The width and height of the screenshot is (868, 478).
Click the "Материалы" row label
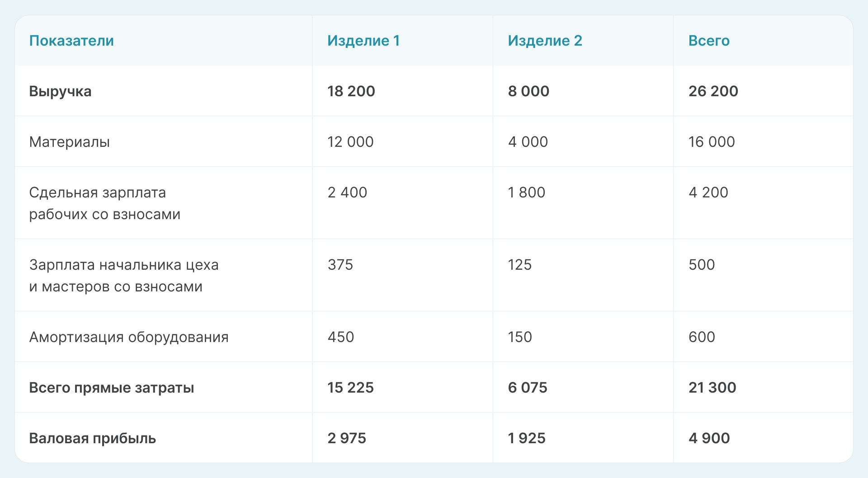coord(69,142)
